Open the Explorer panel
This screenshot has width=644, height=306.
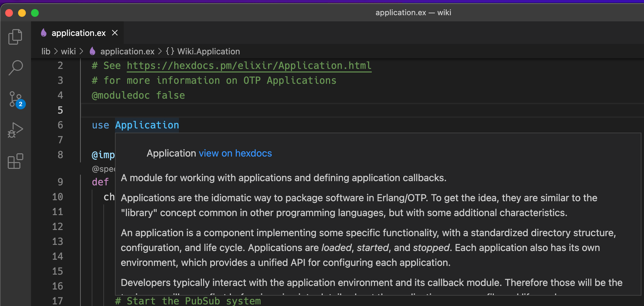coord(15,37)
